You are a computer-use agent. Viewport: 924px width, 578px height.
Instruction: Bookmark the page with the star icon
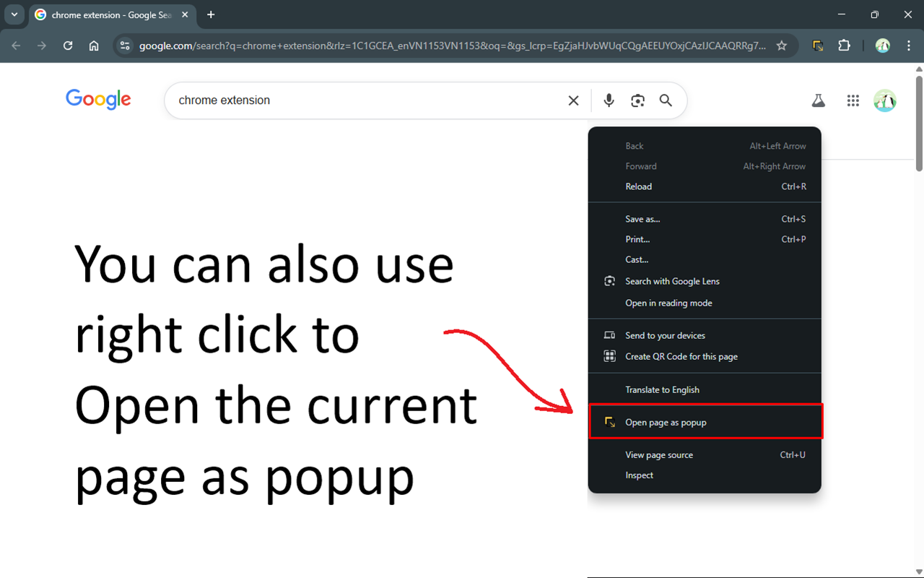(x=781, y=46)
